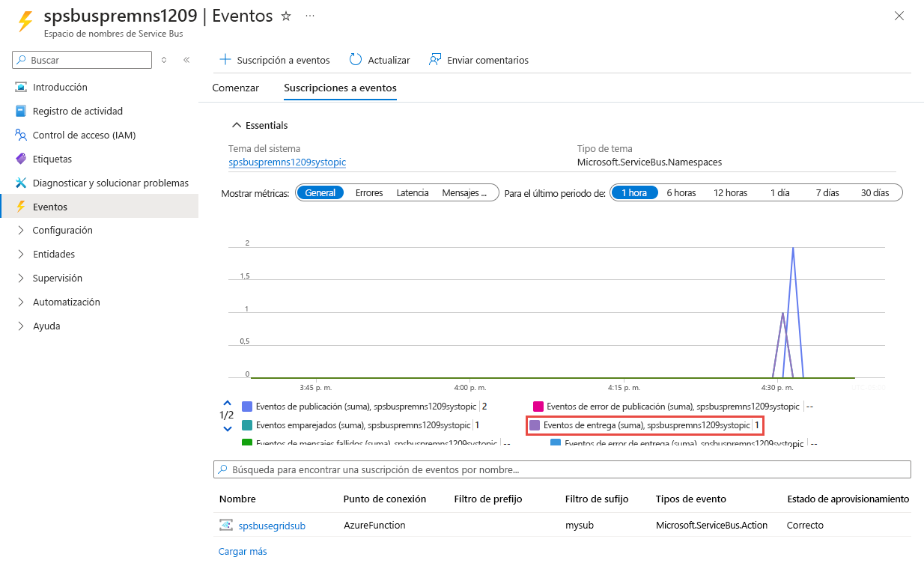Click Enviar comentarios feedback icon

click(434, 59)
